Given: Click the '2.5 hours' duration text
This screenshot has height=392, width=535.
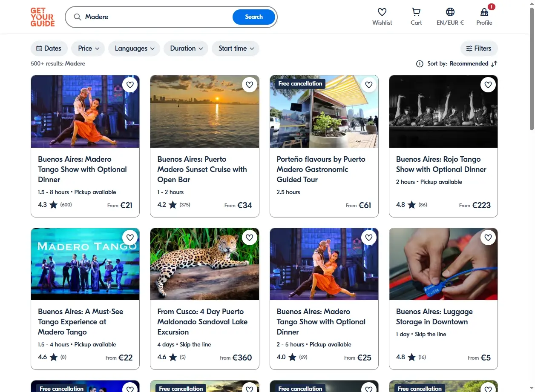Looking at the screenshot, I should pos(288,192).
